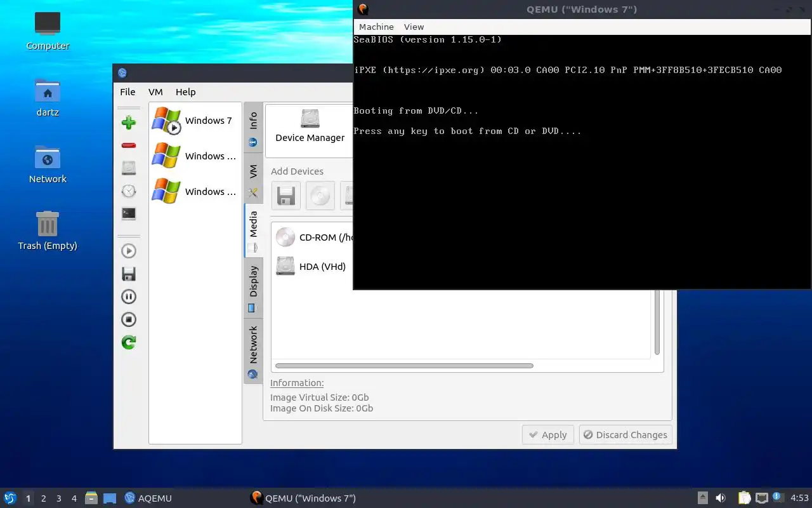This screenshot has width=812, height=508.
Task: Click the green plus Add VM icon
Action: (129, 123)
